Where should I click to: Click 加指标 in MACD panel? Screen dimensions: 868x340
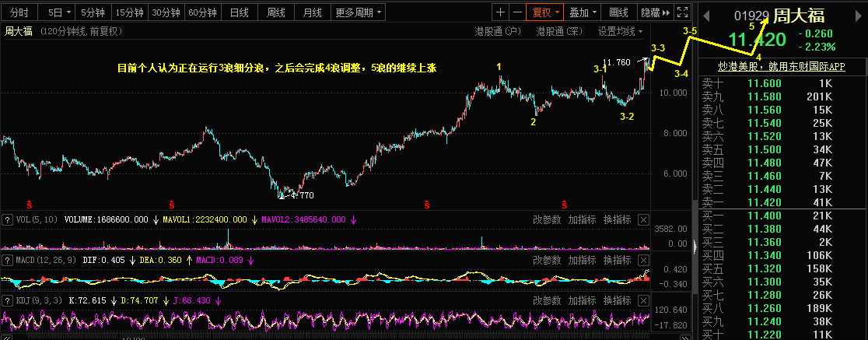582,261
